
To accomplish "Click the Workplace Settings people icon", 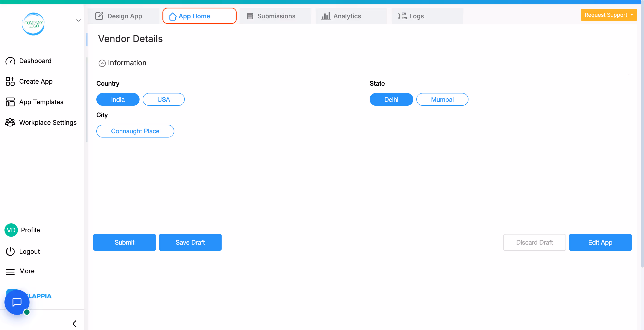I will (10, 123).
